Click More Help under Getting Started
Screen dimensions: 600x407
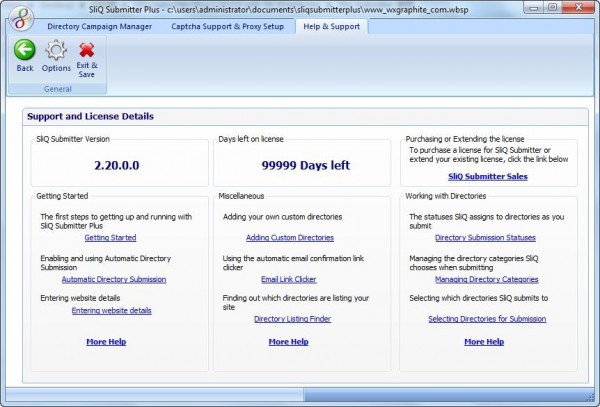point(106,342)
